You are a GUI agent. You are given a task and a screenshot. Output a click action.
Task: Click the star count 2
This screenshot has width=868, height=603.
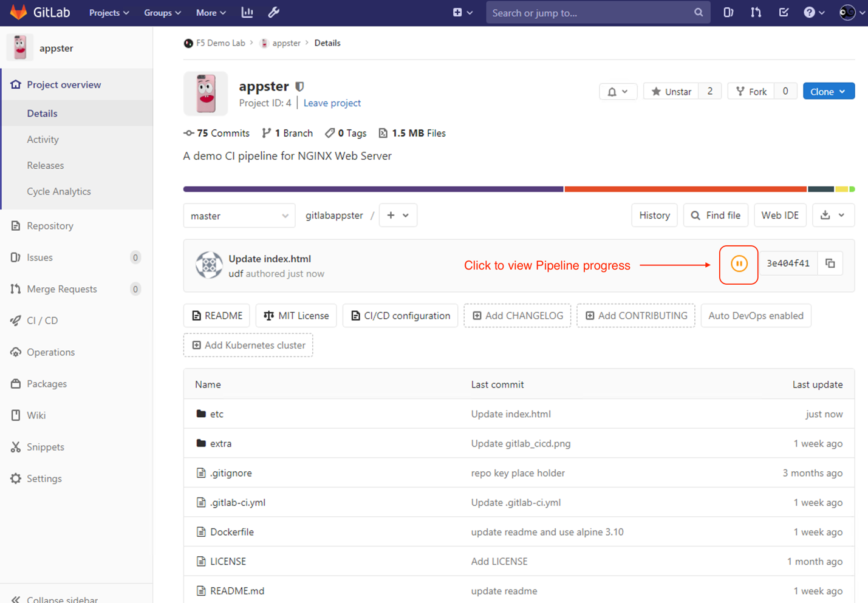click(x=710, y=92)
